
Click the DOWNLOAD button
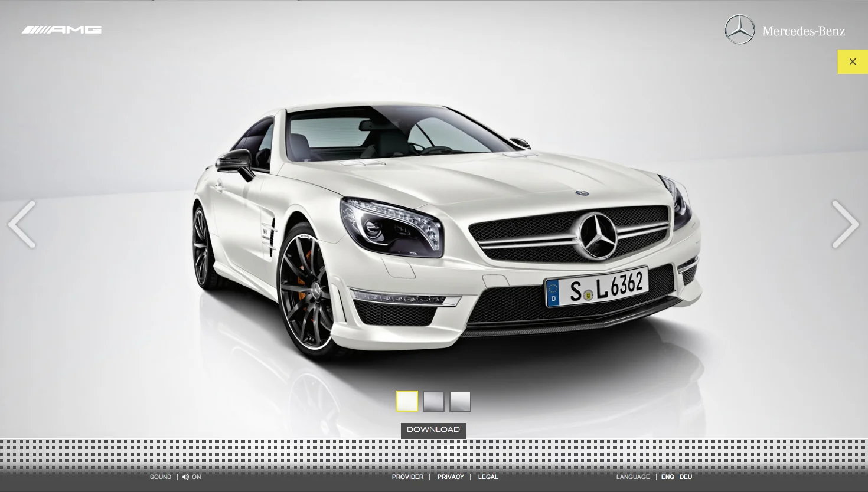click(x=433, y=430)
